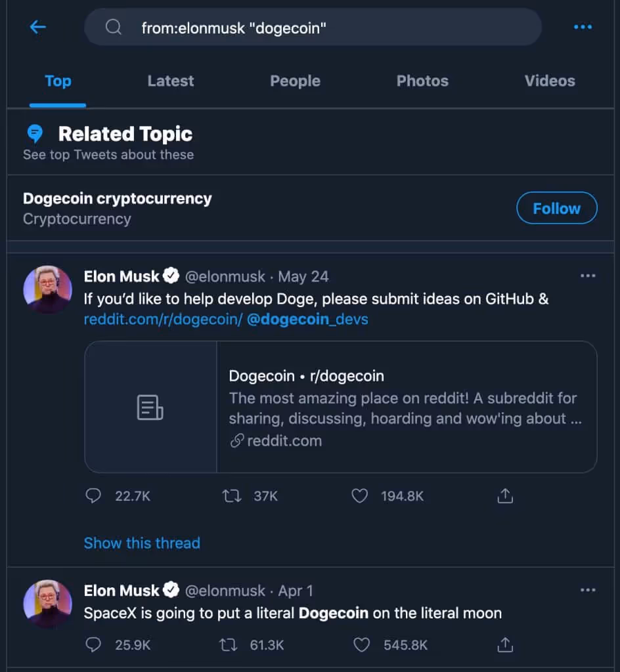The height and width of the screenshot is (672, 620).
Task: Open more options on the May 24 tweet
Action: click(588, 276)
